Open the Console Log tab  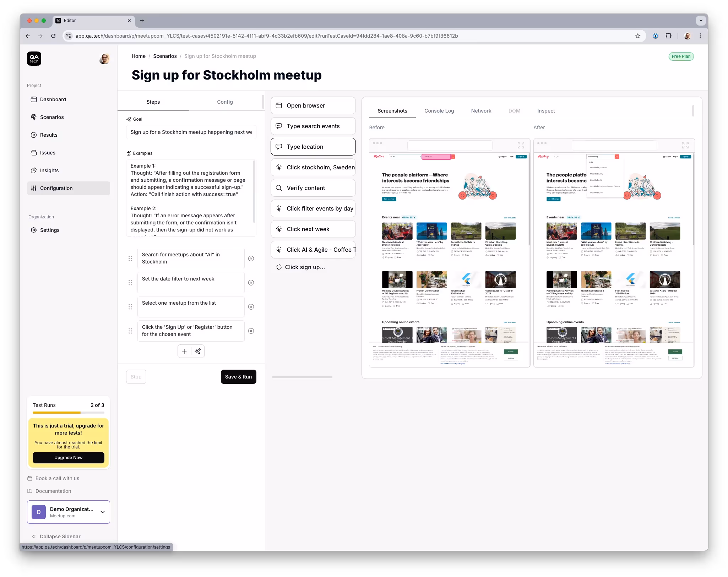click(439, 111)
